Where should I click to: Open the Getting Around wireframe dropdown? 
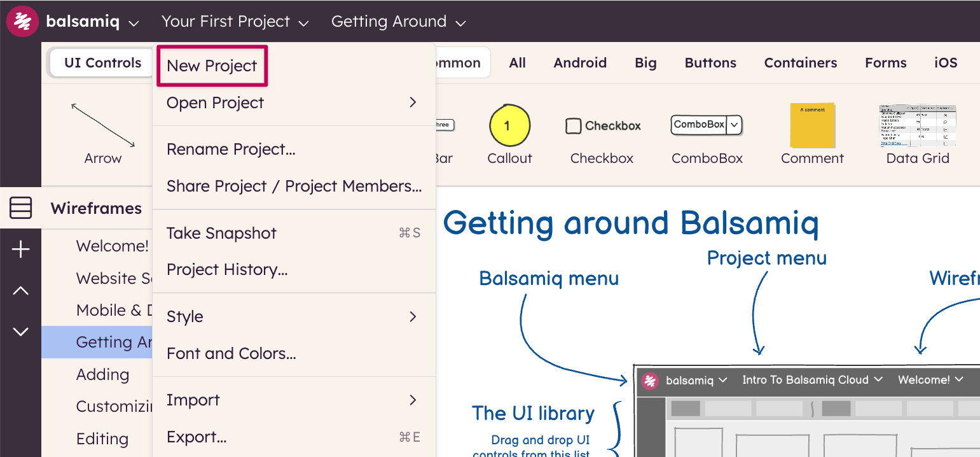pos(399,22)
